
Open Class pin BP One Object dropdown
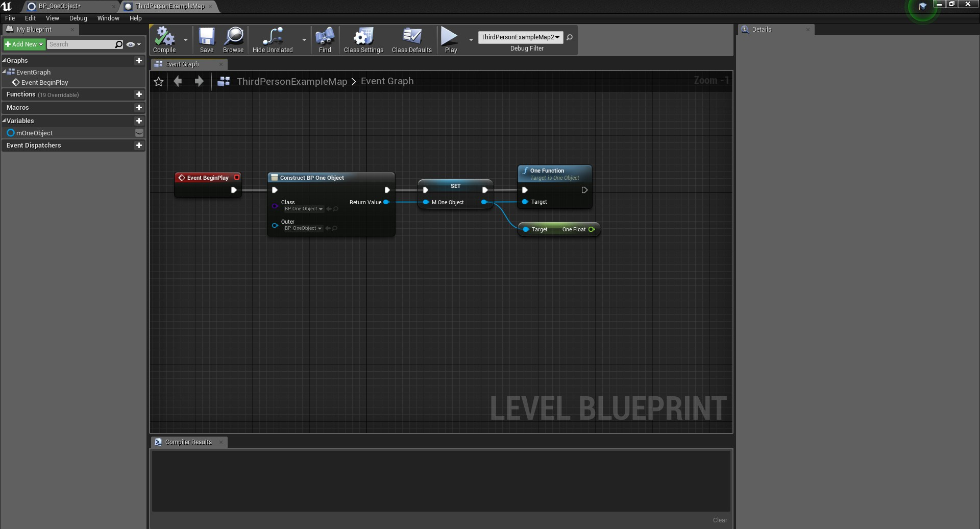click(x=304, y=209)
